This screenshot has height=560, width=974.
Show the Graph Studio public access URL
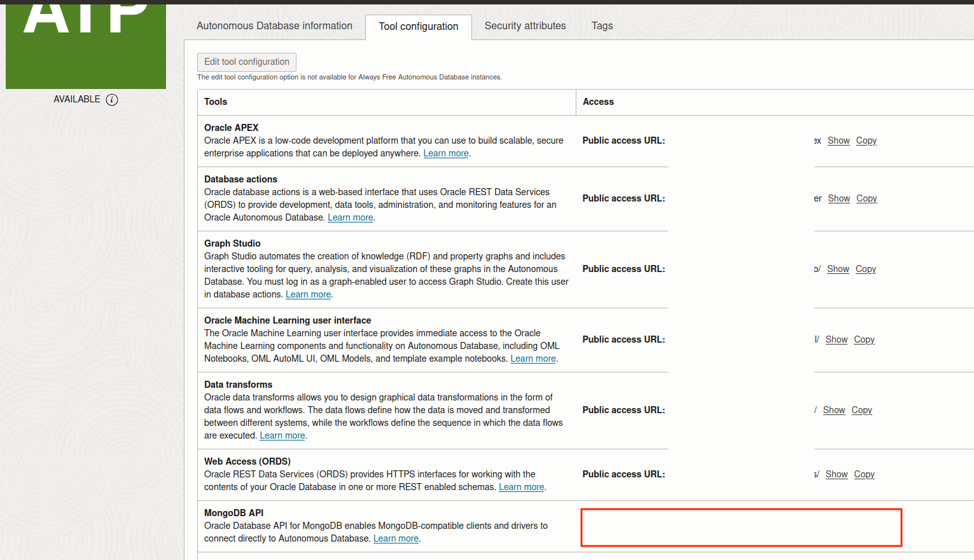[x=837, y=268]
